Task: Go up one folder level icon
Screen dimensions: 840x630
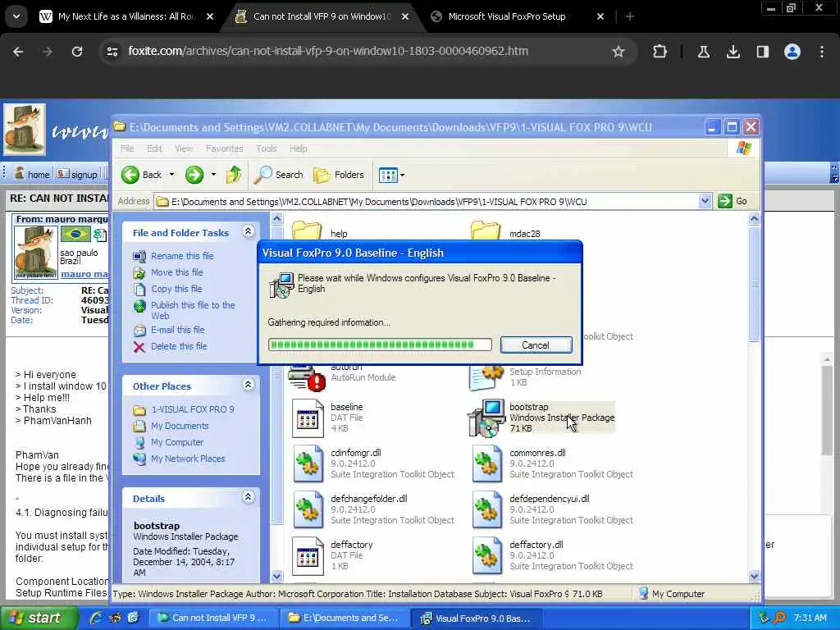Action: [234, 175]
